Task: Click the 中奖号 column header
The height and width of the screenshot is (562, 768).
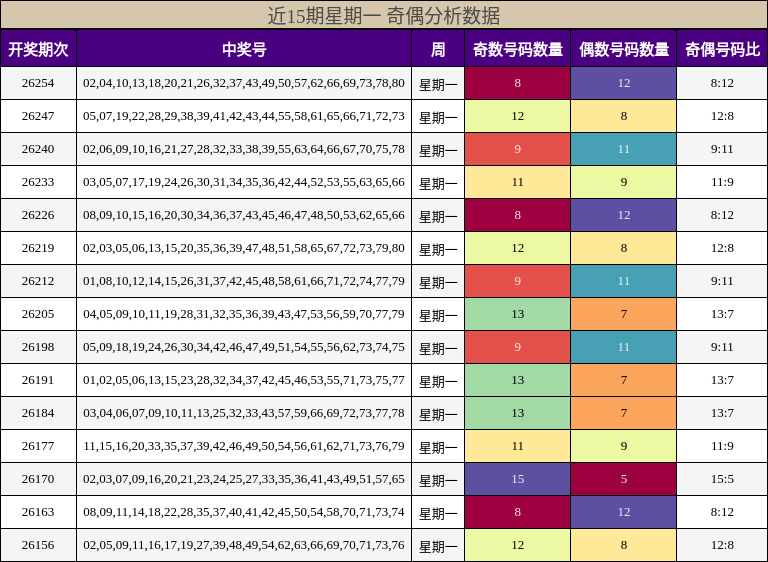Action: (244, 49)
